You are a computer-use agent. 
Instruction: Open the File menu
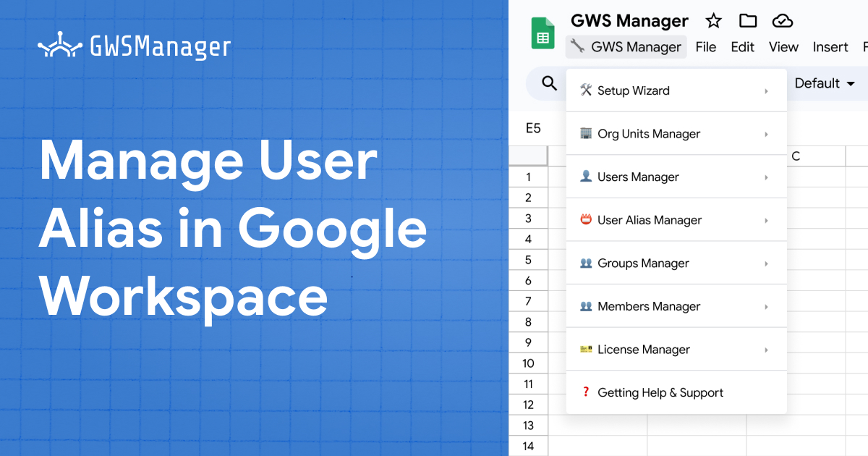pos(706,47)
